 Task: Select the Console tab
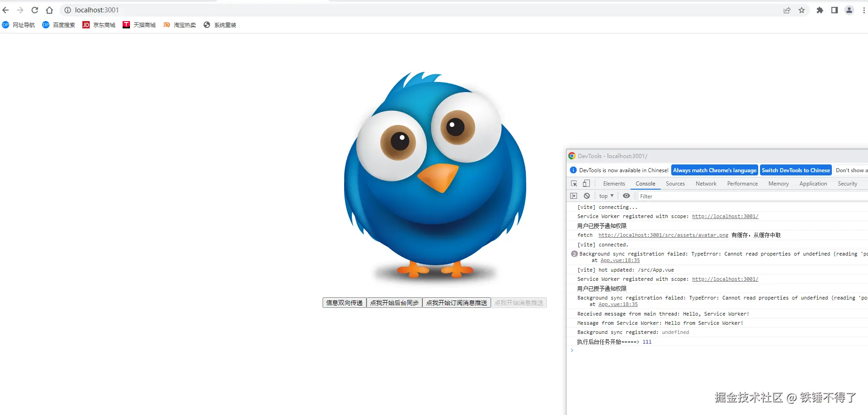pos(645,184)
